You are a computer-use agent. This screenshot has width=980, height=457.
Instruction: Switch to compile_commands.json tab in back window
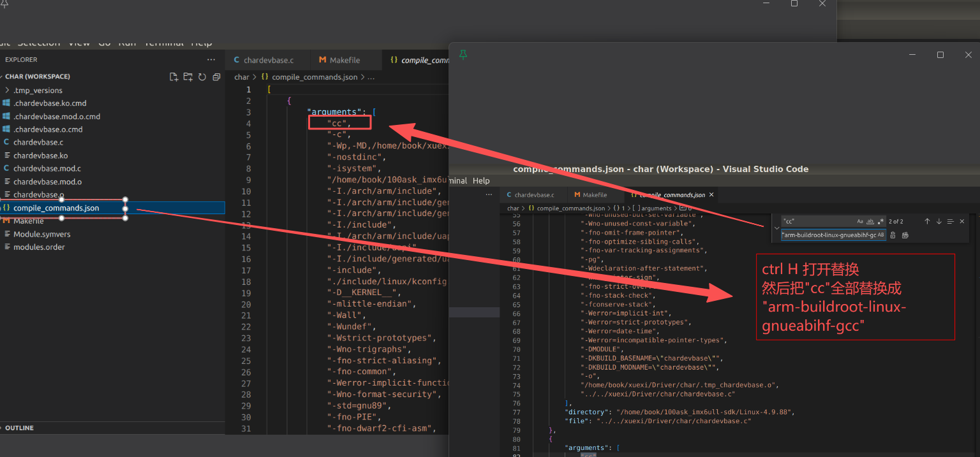click(x=415, y=60)
